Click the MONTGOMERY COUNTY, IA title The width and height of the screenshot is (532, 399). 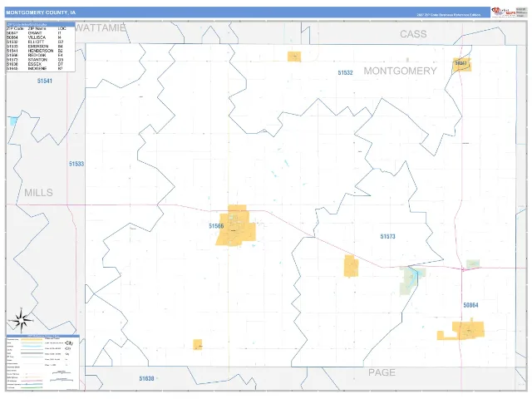click(41, 12)
